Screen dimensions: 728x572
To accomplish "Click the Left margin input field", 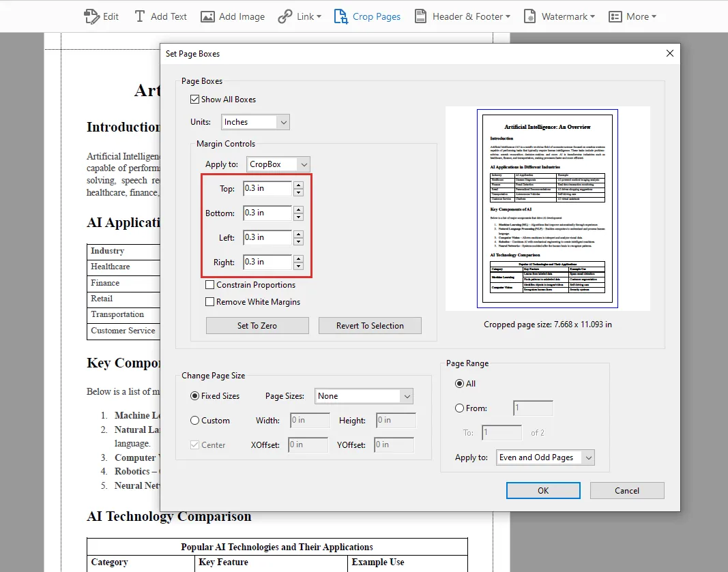I will pos(267,237).
